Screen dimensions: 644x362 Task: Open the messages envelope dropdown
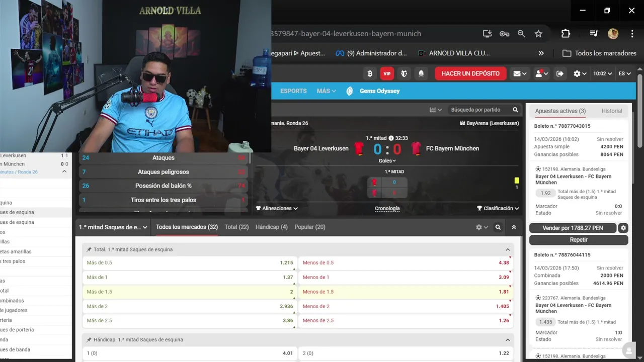(520, 73)
